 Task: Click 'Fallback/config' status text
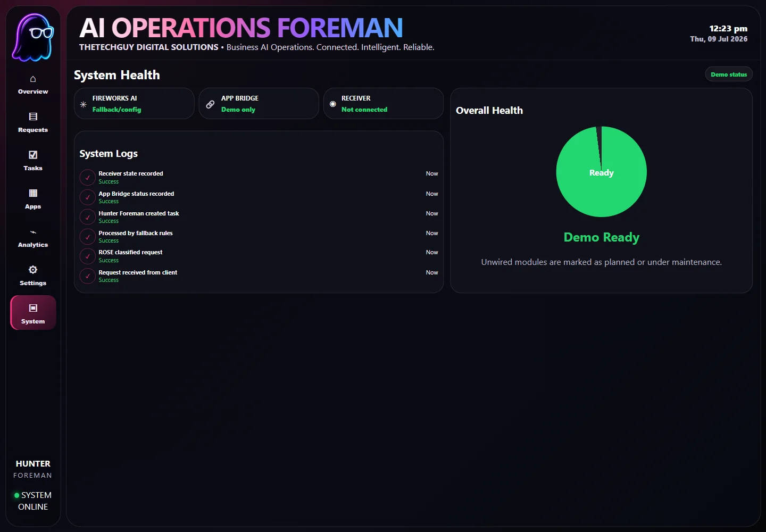(x=116, y=110)
